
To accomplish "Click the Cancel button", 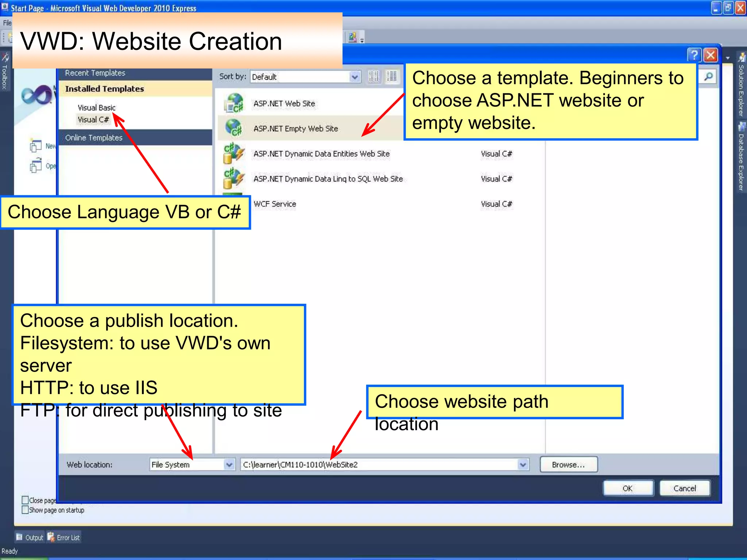I will [x=685, y=488].
